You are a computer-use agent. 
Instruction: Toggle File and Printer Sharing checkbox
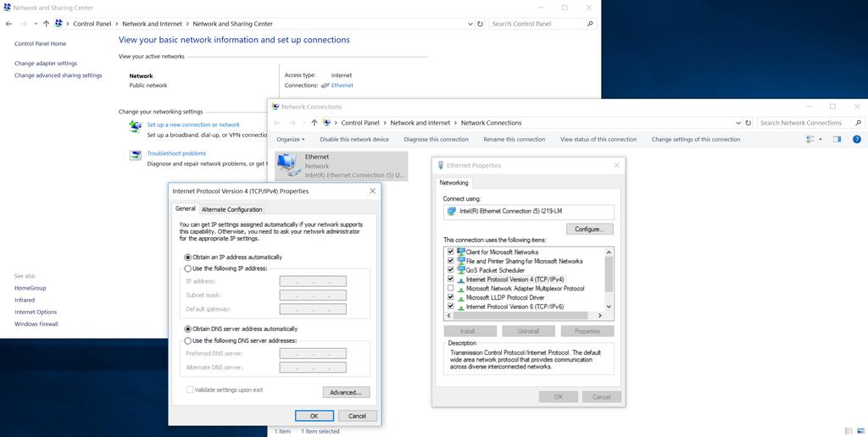tap(451, 261)
